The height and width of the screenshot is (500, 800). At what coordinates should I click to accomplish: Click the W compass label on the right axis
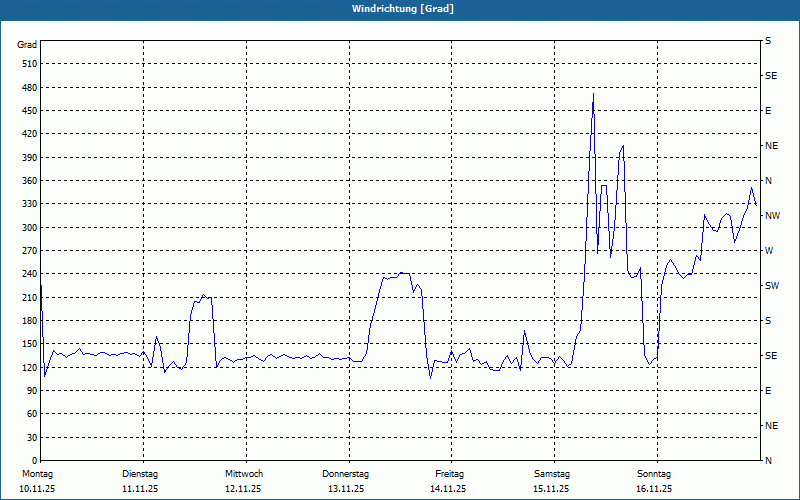pyautogui.click(x=768, y=251)
